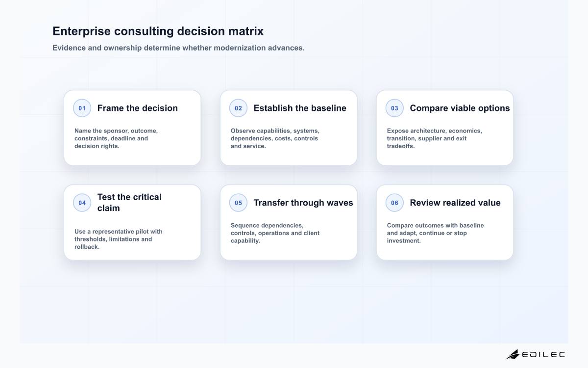This screenshot has height=368, width=588.
Task: Click the Enterprise consulting decision matrix title
Action: (x=158, y=31)
